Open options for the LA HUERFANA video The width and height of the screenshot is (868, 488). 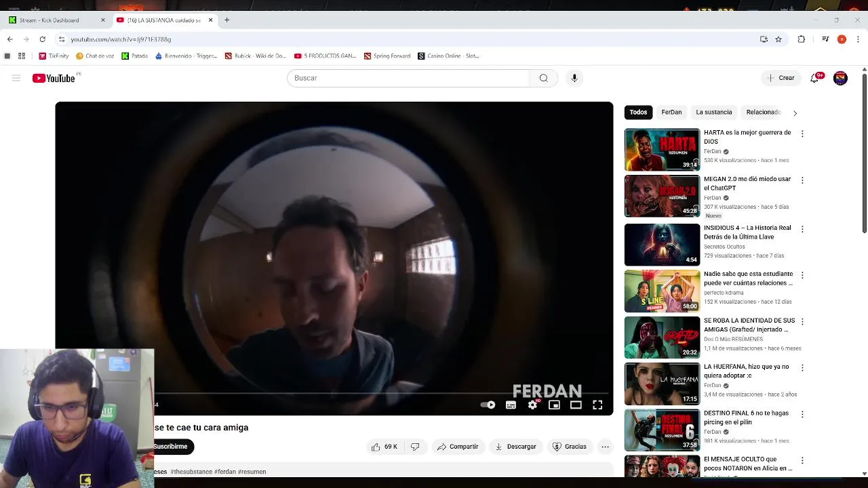pyautogui.click(x=802, y=367)
